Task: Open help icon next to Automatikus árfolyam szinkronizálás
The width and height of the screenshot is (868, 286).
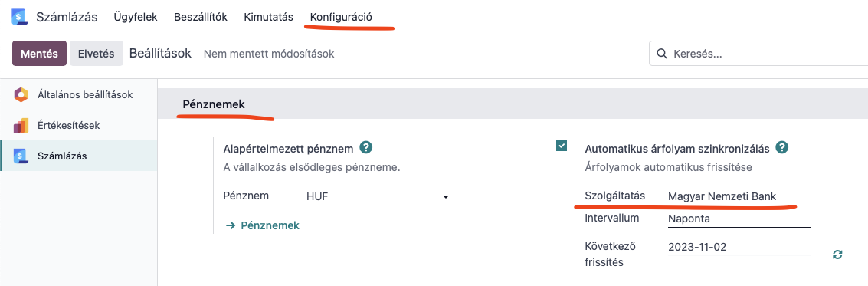Action: [x=781, y=148]
